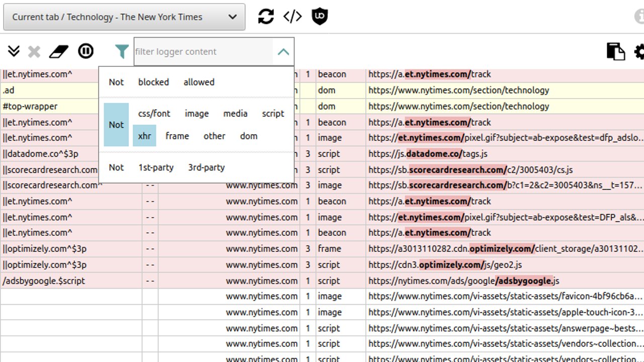Open the uBlock Origin shield icon
The image size is (644, 362).
320,16
